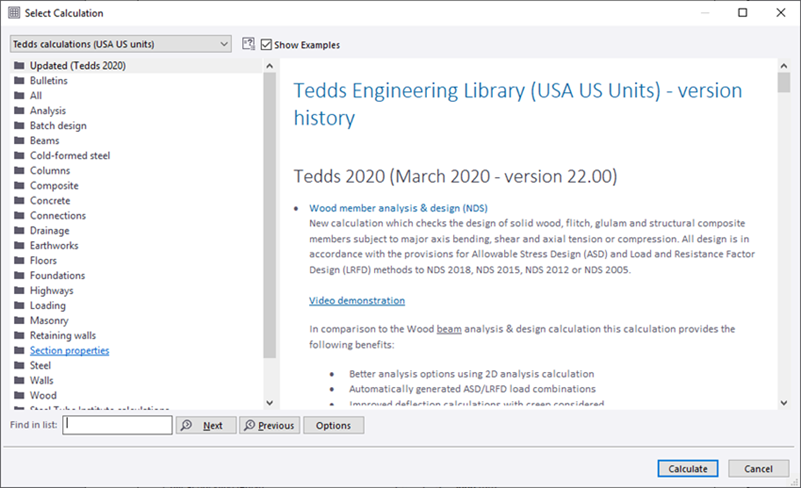Click folder icon beside Floors

(x=19, y=261)
